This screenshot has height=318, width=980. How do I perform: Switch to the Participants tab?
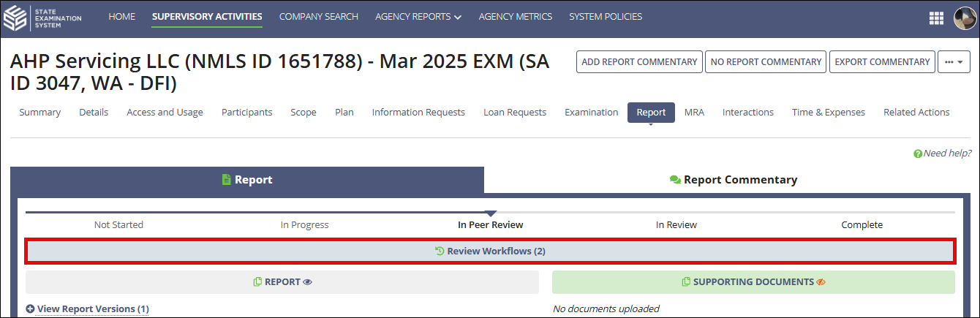pyautogui.click(x=247, y=113)
